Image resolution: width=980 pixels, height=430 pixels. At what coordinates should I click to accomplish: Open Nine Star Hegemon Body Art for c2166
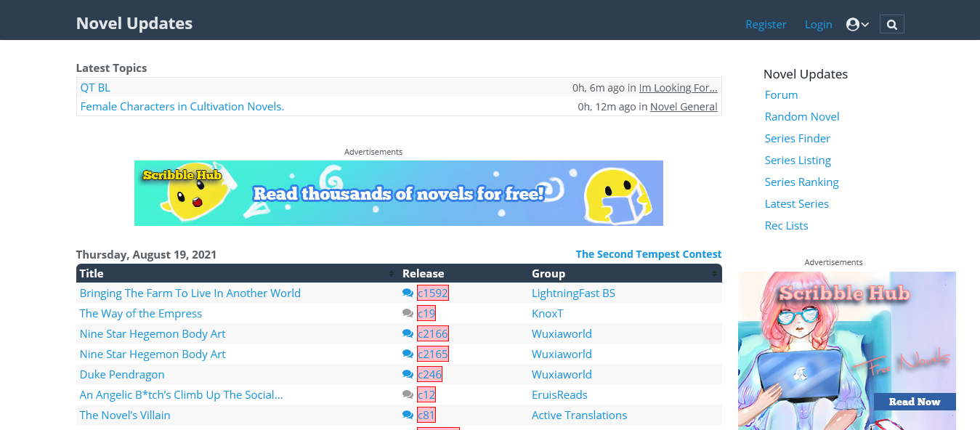(153, 334)
